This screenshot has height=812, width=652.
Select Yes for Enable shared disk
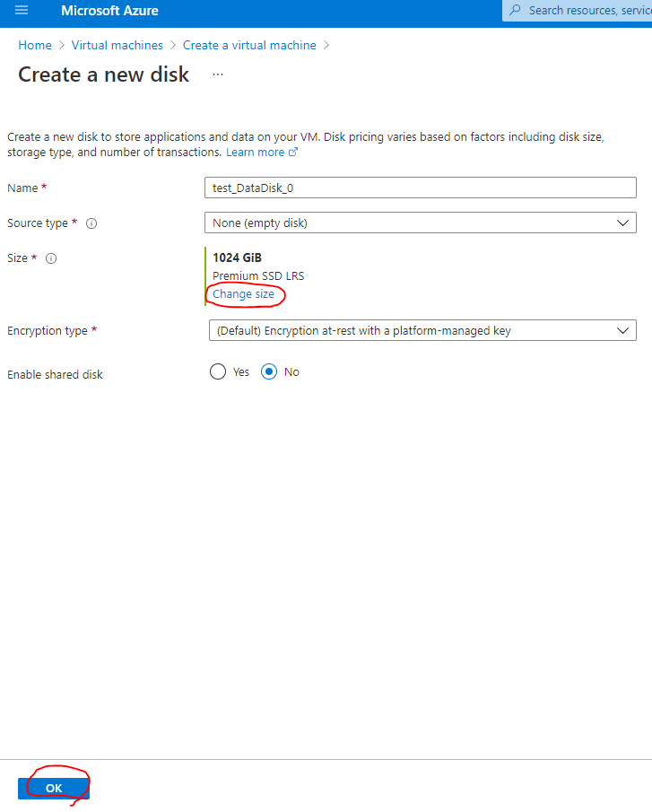click(218, 371)
